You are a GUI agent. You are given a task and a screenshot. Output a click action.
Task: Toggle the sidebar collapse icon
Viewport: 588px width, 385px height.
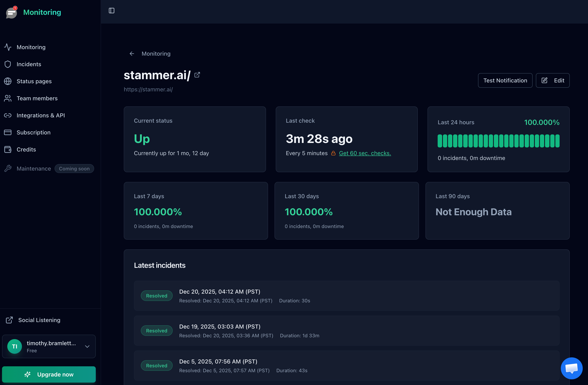[111, 11]
